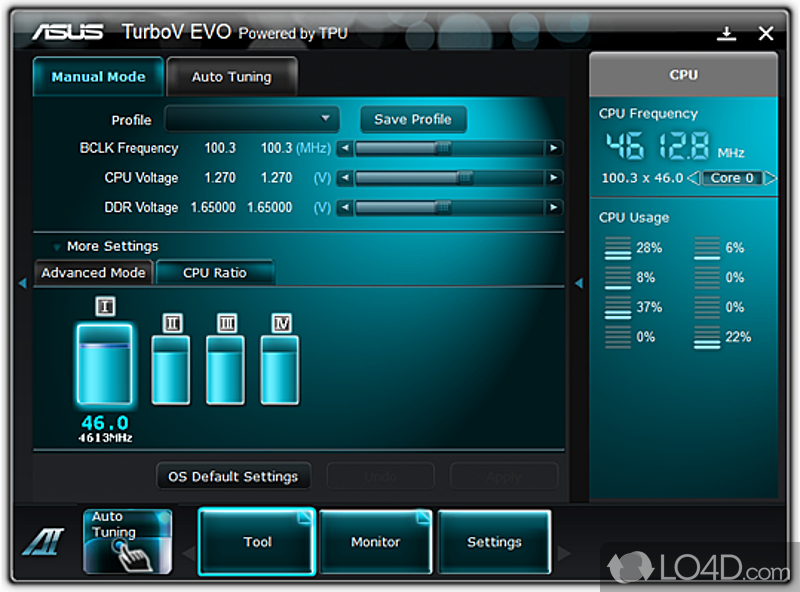Show next core with right arrow near Core 0
This screenshot has height=592, width=800.
[x=770, y=178]
